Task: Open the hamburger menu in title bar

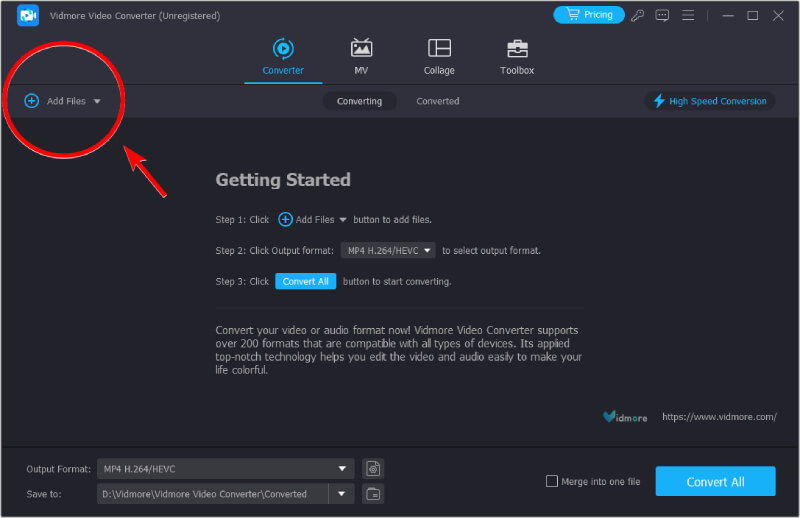Action: click(688, 15)
